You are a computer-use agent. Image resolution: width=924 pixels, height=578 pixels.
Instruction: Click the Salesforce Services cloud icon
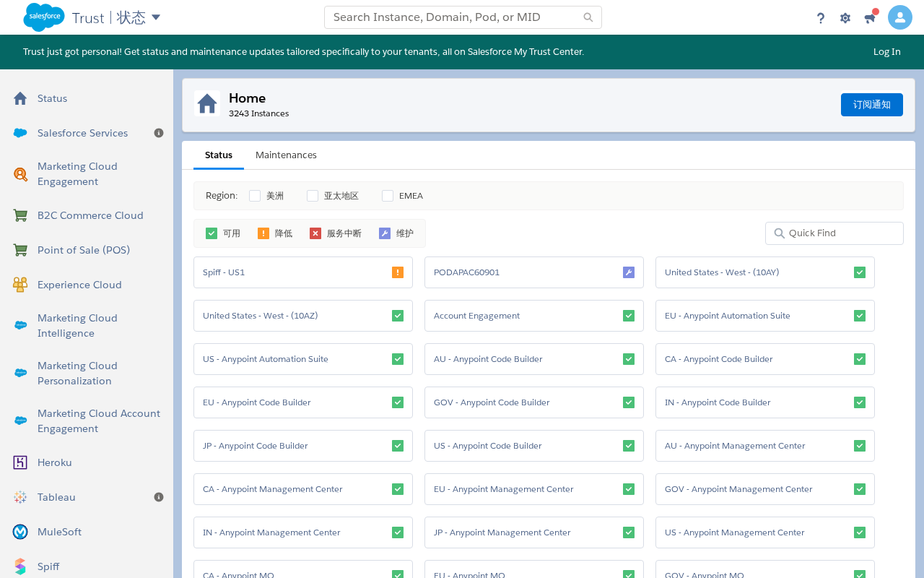click(20, 133)
